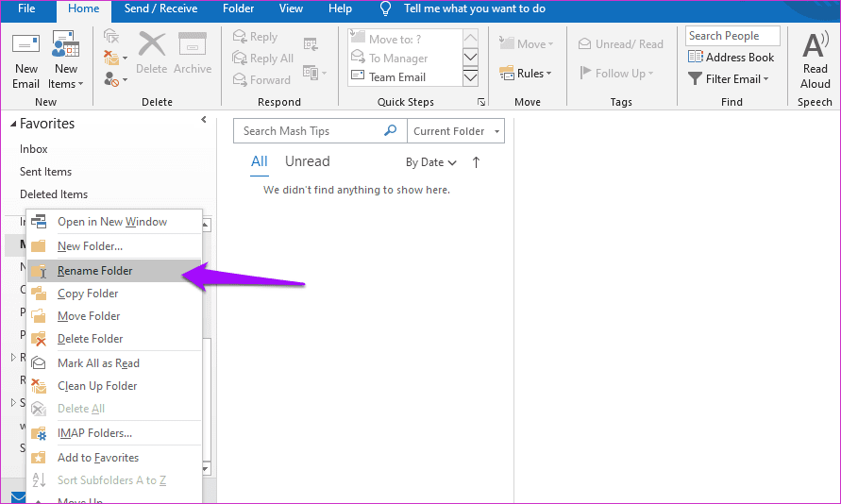This screenshot has height=504, width=841.
Task: Open the Address Book
Action: click(731, 58)
